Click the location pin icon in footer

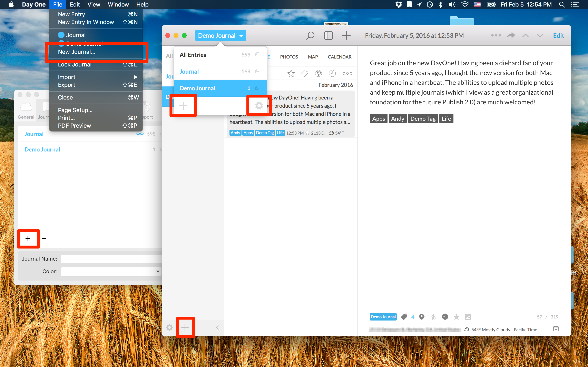pyautogui.click(x=422, y=317)
